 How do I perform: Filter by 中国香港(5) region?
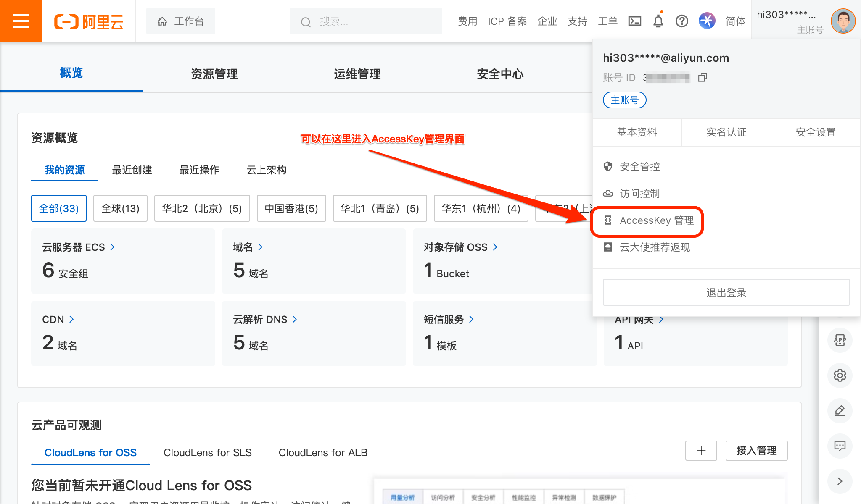pos(291,208)
